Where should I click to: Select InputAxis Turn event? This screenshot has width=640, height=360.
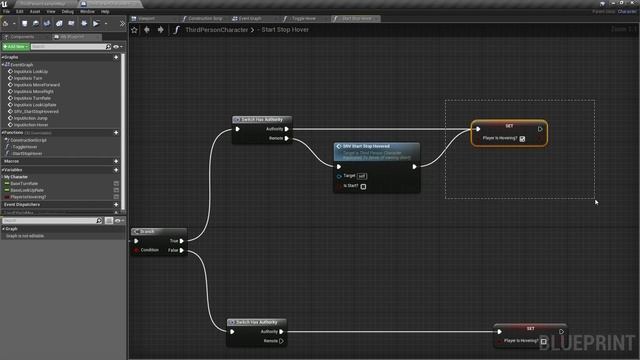[x=28, y=78]
